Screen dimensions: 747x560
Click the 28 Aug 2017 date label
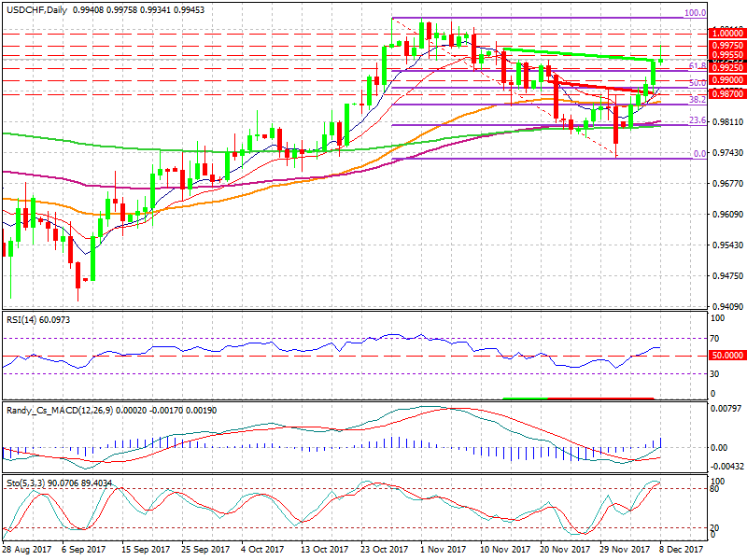(26, 551)
